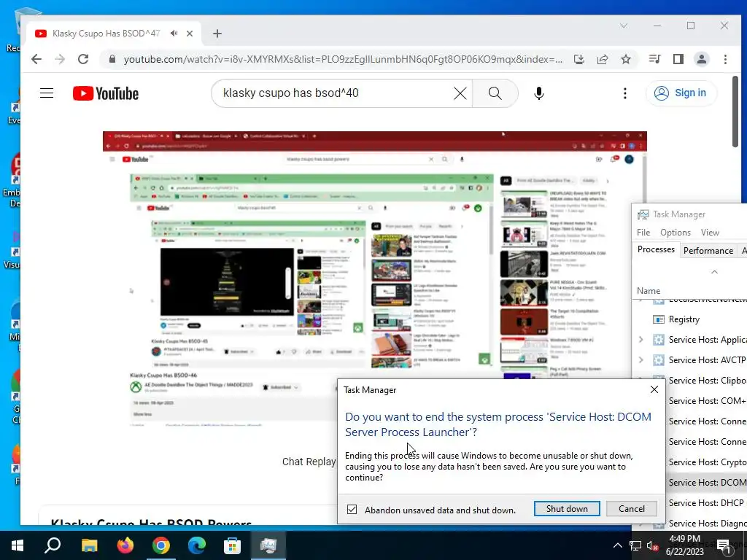Open Task Manager Options menu

675,233
